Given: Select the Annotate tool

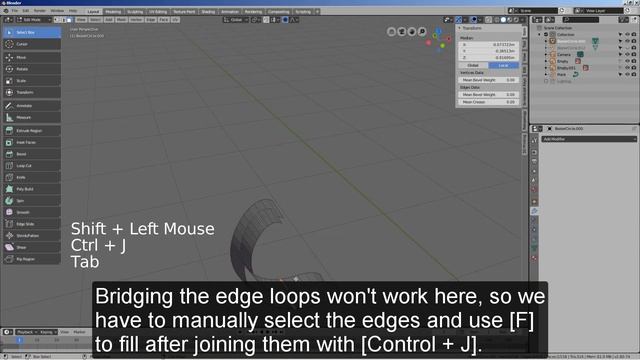Looking at the screenshot, I should click(x=32, y=106).
